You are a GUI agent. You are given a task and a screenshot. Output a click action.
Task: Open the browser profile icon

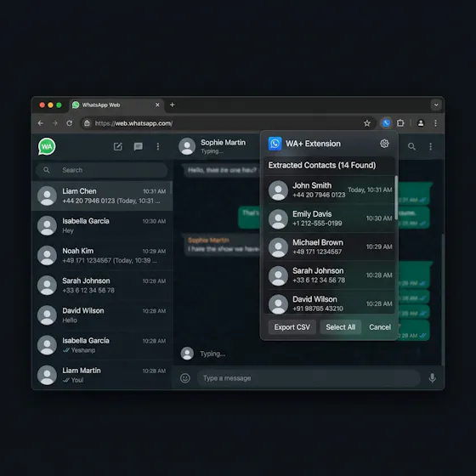pyautogui.click(x=421, y=123)
